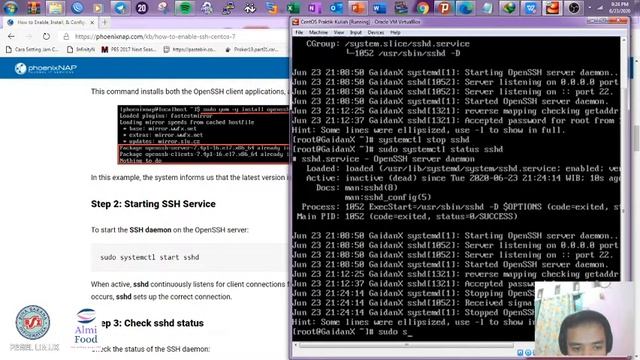Screen dimensions: 640x360
Task: Open the round '20' taskbar icon
Action: (x=142, y=8)
